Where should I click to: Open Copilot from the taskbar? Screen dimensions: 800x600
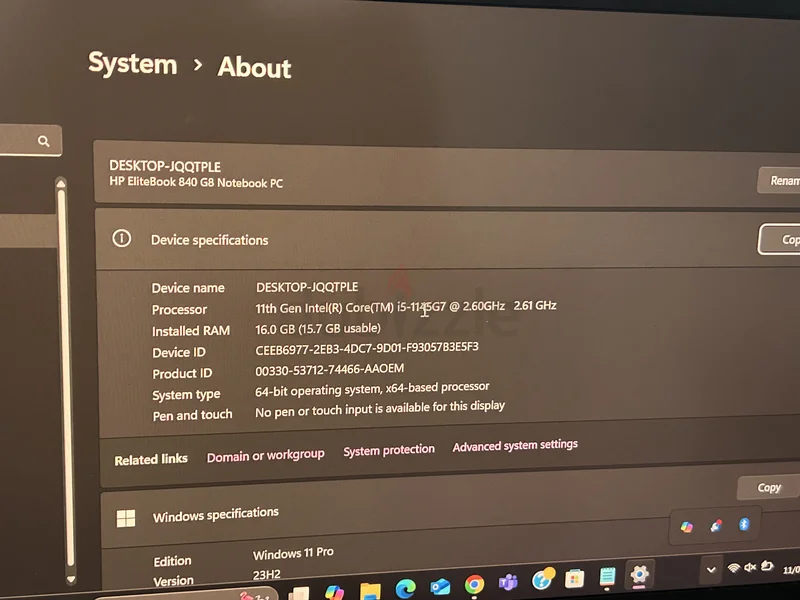(334, 592)
